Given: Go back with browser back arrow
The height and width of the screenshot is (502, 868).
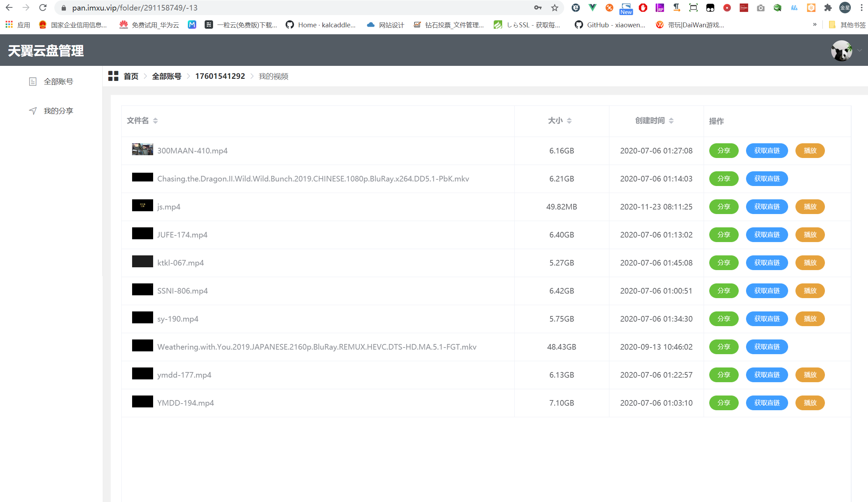Looking at the screenshot, I should coord(9,8).
